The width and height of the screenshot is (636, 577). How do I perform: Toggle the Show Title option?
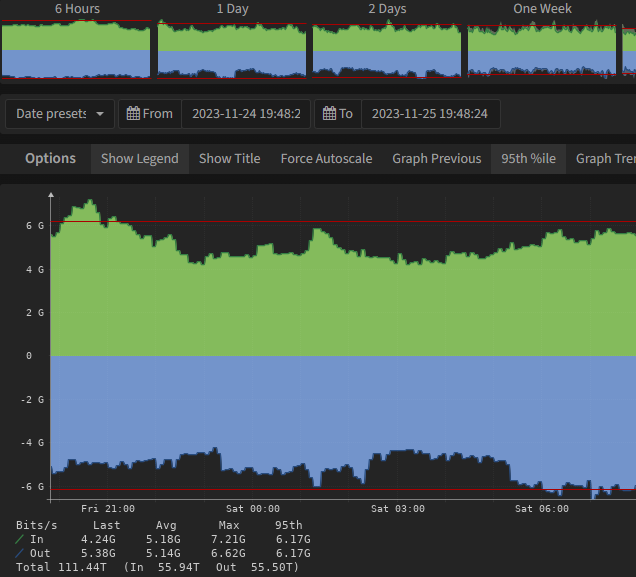[229, 158]
